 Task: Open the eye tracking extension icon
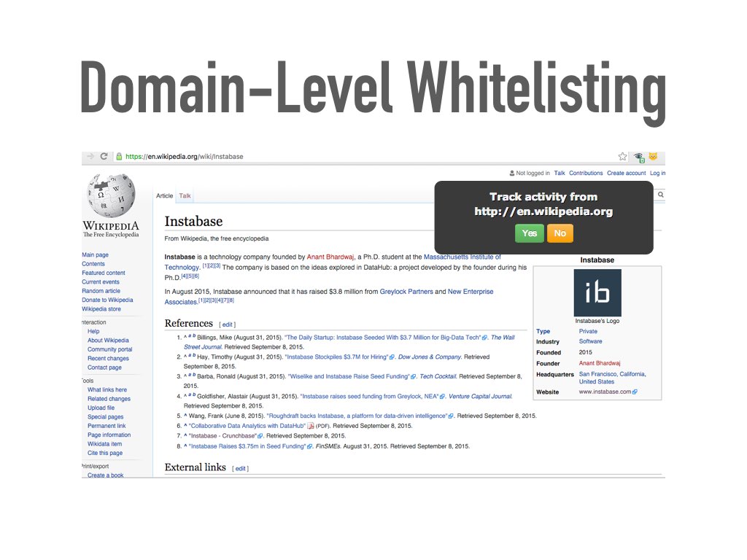[638, 157]
